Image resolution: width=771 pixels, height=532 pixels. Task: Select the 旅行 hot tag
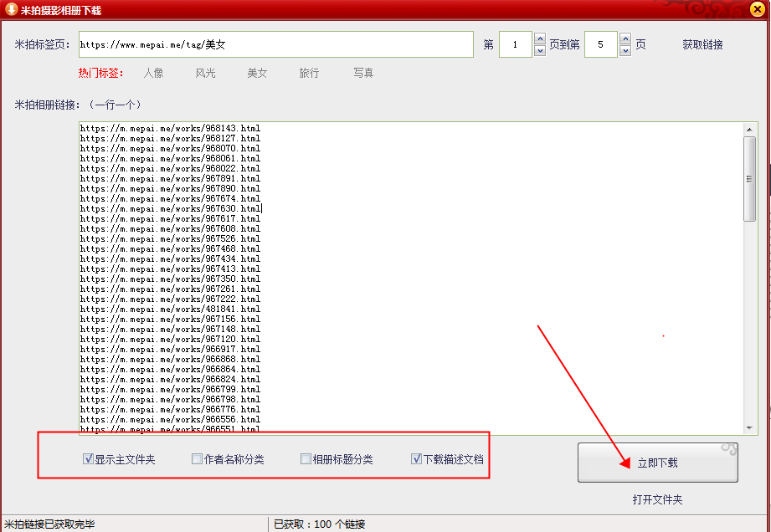point(309,74)
